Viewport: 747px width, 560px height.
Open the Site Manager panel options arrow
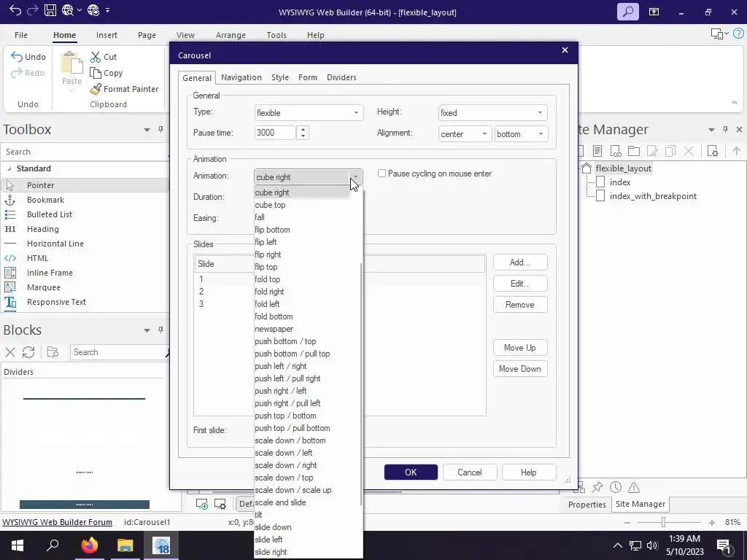click(711, 130)
